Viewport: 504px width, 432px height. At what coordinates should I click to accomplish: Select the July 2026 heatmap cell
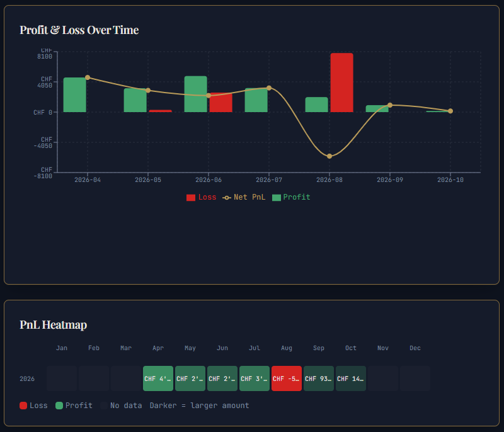coord(255,378)
